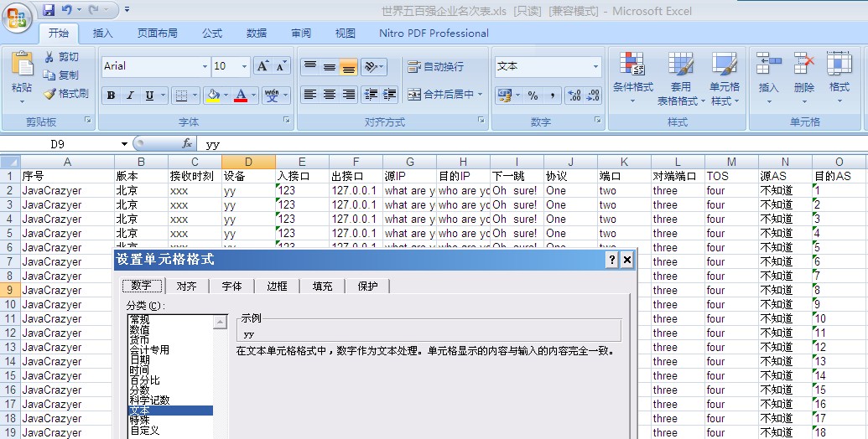Viewport: 868px width, 439px height.
Task: Save the workbook from quick access toolbar
Action: [x=48, y=10]
